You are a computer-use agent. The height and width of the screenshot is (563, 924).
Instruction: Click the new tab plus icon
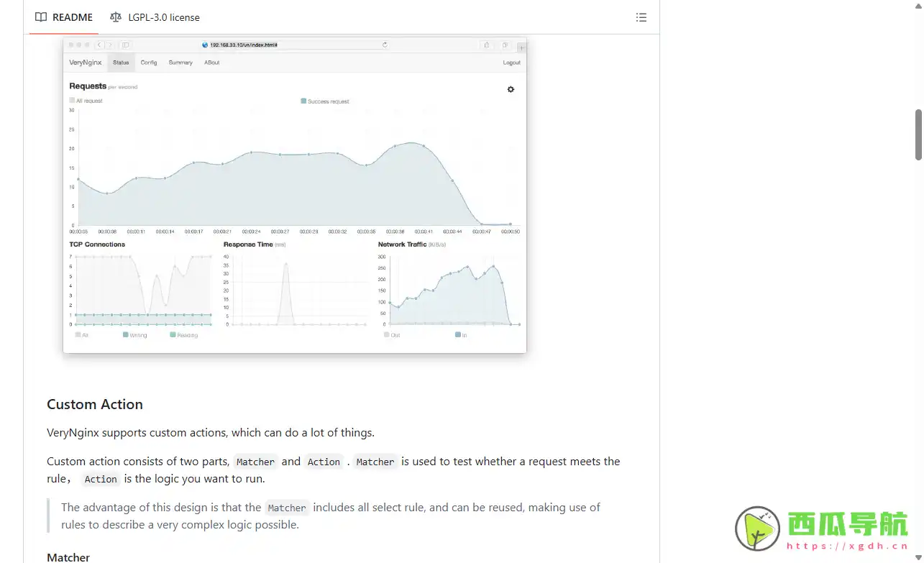[x=521, y=47]
